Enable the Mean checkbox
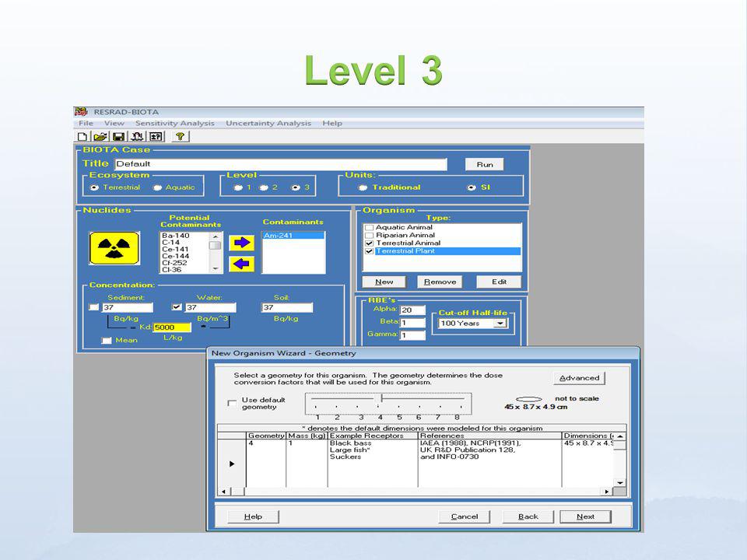This screenshot has height=560, width=747. tap(107, 341)
